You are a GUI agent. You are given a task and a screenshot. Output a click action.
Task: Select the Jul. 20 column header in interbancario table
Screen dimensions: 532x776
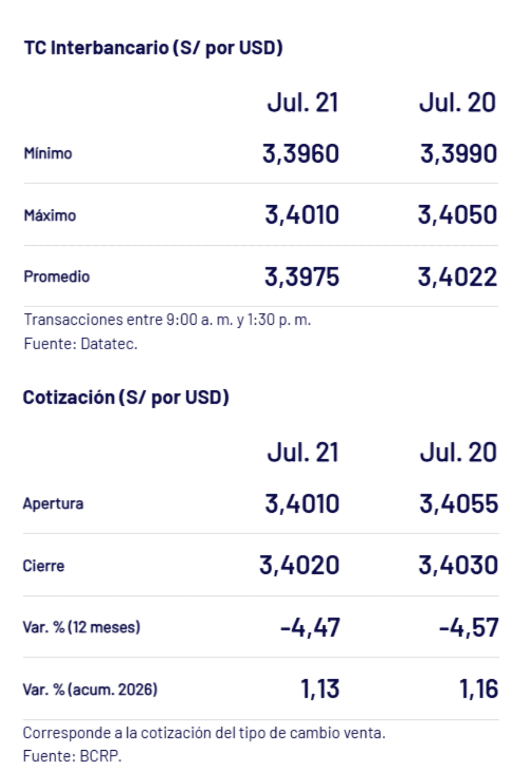tap(458, 102)
